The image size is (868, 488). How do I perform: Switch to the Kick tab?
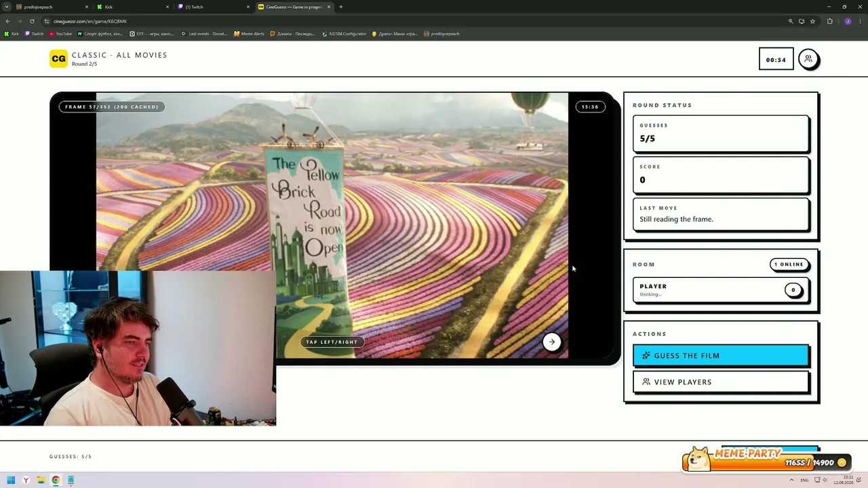point(132,7)
